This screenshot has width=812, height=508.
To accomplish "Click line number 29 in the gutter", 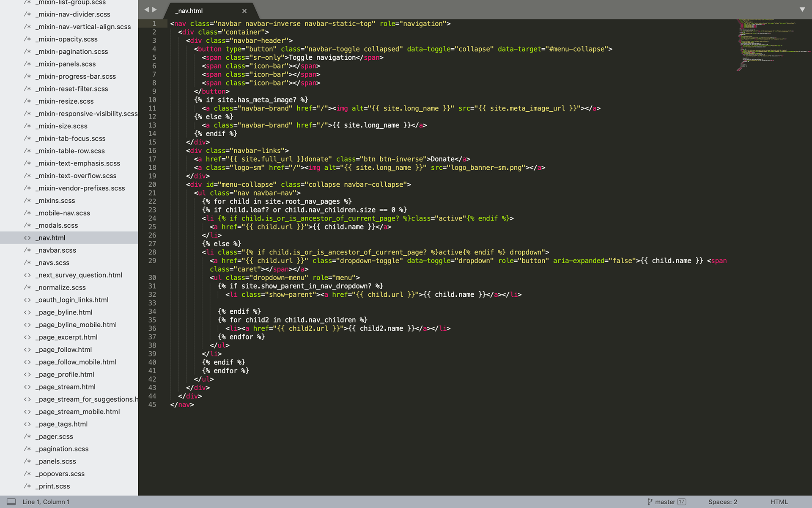I will [152, 261].
